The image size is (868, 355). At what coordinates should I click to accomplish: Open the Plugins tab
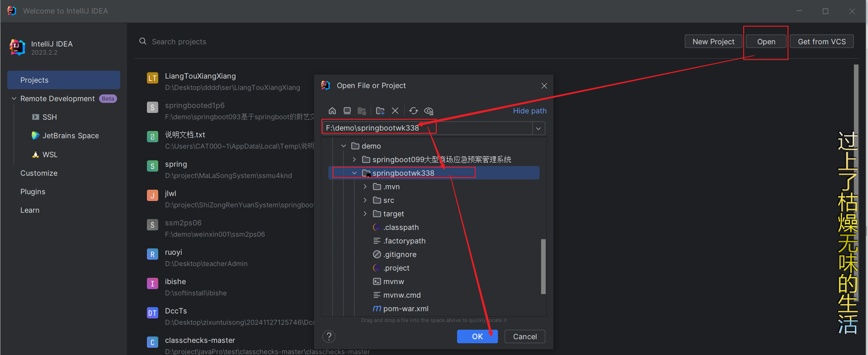tap(33, 192)
